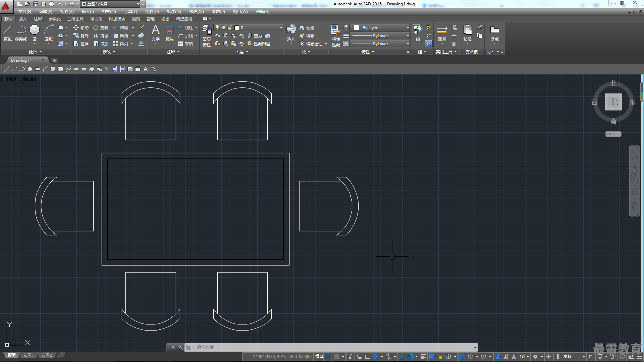The height and width of the screenshot is (362, 644).
Task: Open the workspace 草图与注释 dropdown
Action: (x=110, y=4)
